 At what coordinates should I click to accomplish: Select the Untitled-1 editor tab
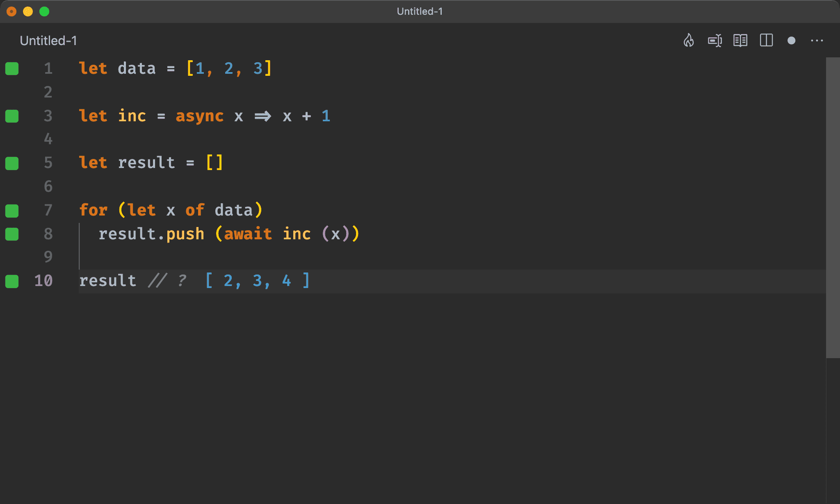pyautogui.click(x=48, y=41)
